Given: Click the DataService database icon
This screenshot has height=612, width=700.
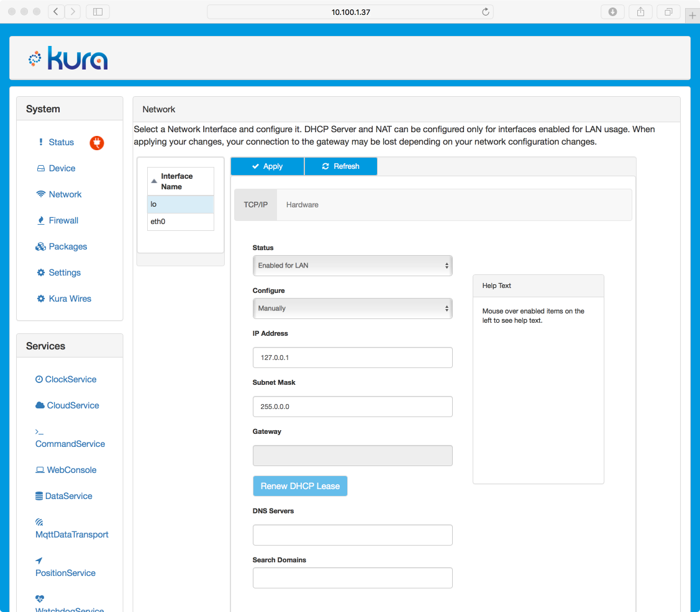Looking at the screenshot, I should coord(39,496).
